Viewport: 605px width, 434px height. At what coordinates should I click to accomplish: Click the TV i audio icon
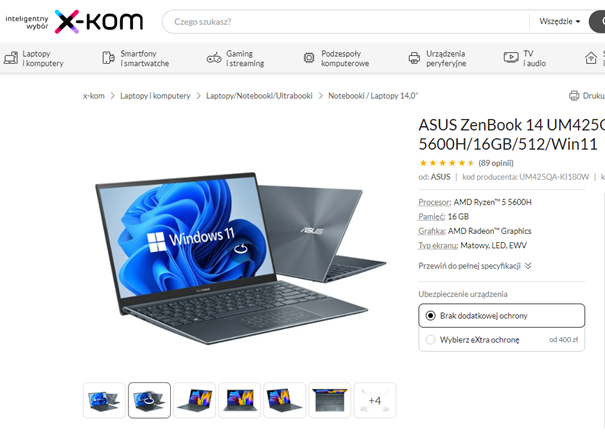pyautogui.click(x=511, y=57)
